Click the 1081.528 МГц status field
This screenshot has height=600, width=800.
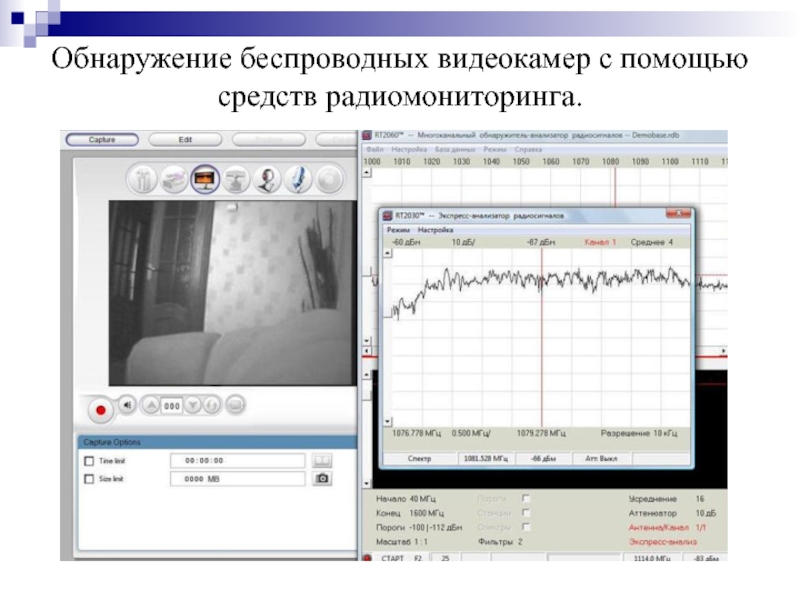tap(486, 459)
